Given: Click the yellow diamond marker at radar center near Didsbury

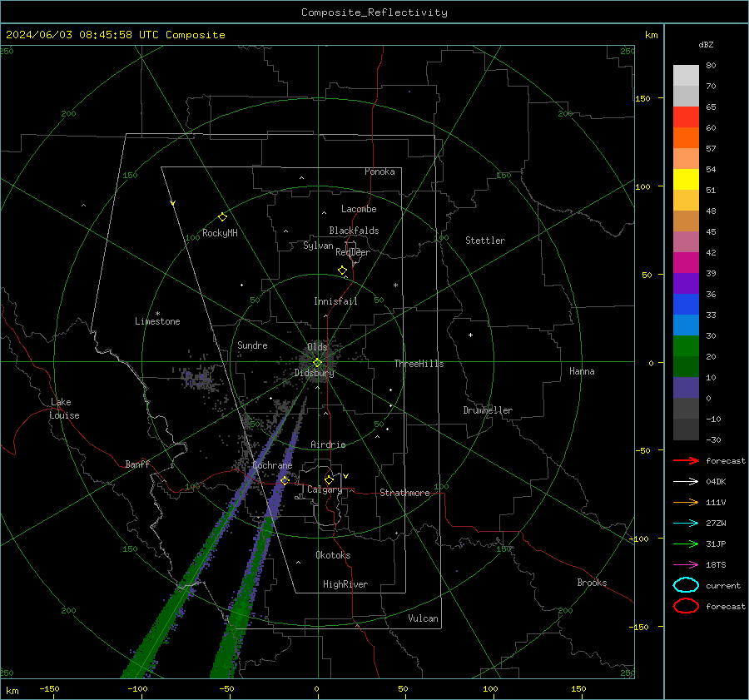Looking at the screenshot, I should pyautogui.click(x=318, y=363).
